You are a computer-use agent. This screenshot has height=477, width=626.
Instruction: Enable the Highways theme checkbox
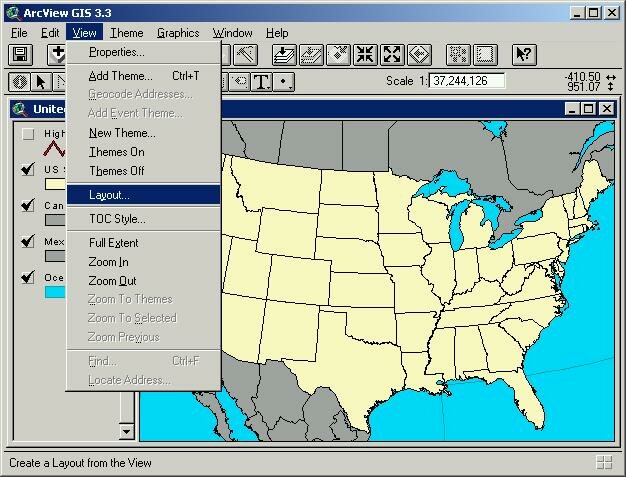point(28,134)
